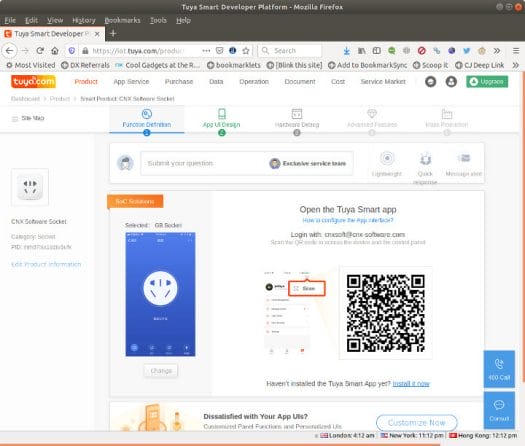Select the Operation nav item

coord(254,82)
